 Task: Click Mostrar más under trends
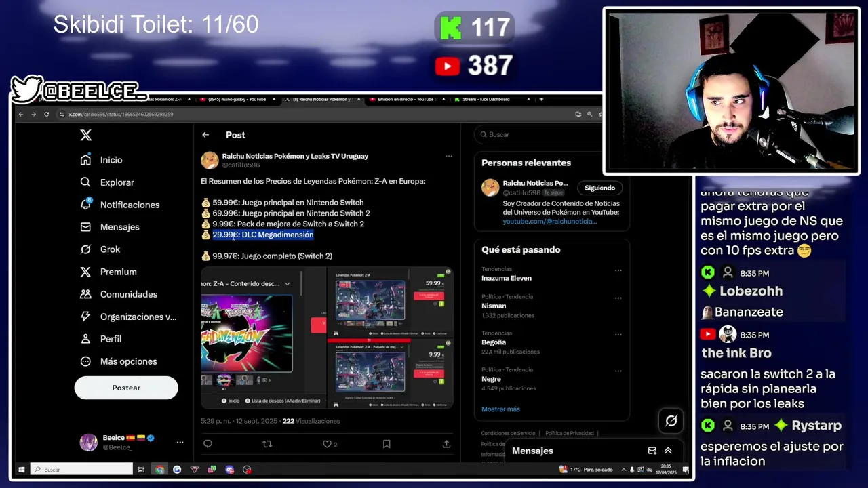click(500, 409)
